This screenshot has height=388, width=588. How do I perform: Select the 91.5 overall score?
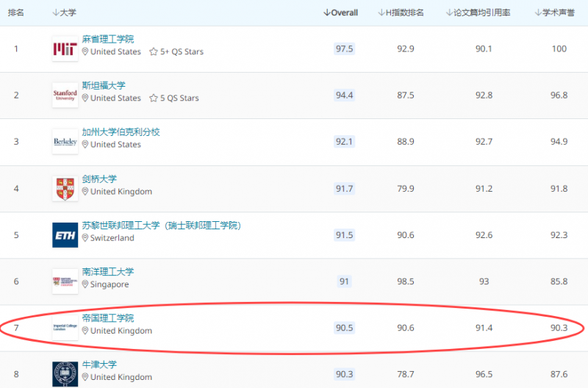click(344, 235)
